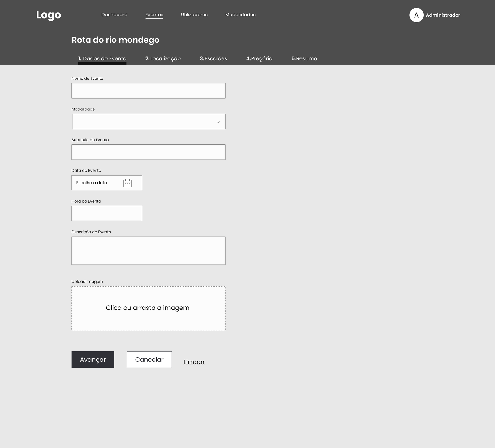This screenshot has width=495, height=448.
Task: Open the Utilizadores navigation item
Action: 194,15
